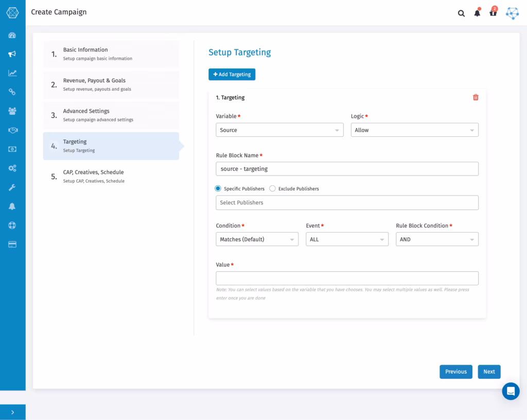
Task: Click the hexagon app logo in sidebar
Action: click(12, 13)
